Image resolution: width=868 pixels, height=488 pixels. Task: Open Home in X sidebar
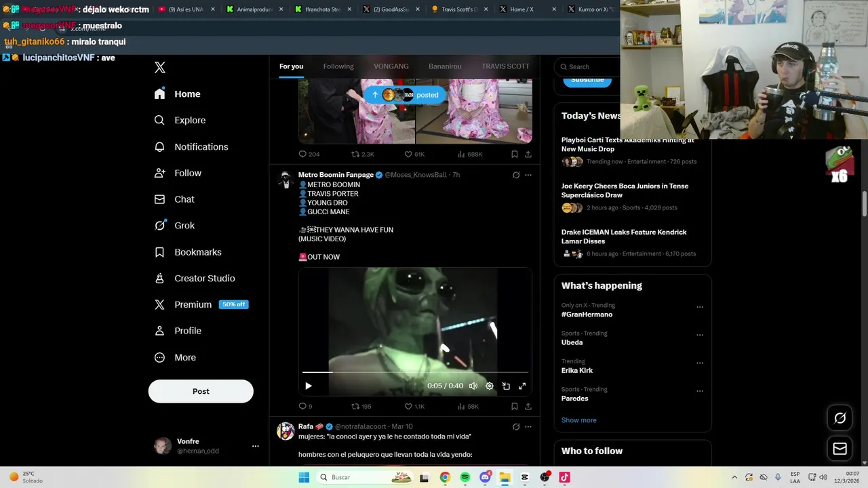click(178, 94)
